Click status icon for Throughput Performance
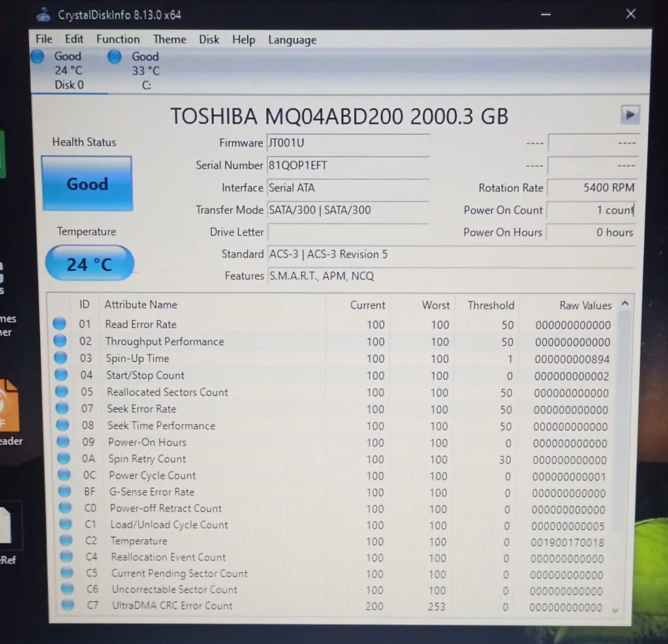Image resolution: width=668 pixels, height=644 pixels. point(60,341)
